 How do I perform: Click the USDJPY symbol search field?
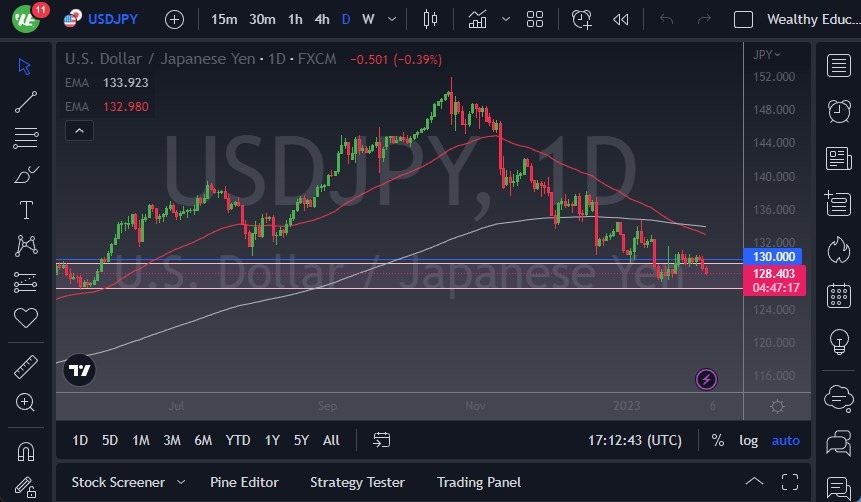click(x=112, y=19)
